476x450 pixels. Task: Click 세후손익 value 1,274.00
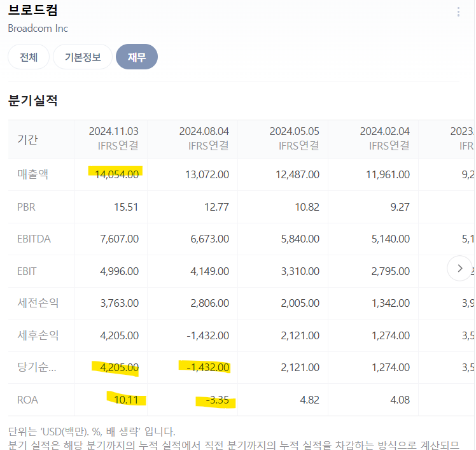coord(391,335)
